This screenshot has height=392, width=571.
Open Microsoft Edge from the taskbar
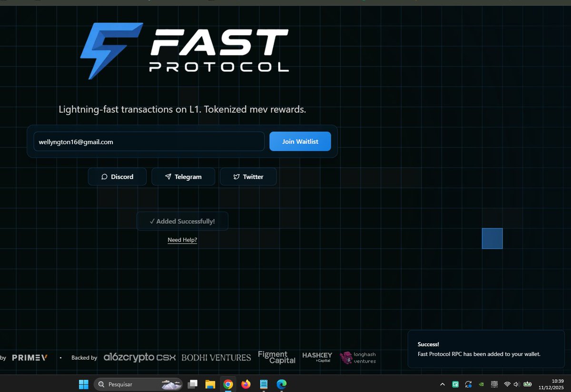pyautogui.click(x=281, y=384)
